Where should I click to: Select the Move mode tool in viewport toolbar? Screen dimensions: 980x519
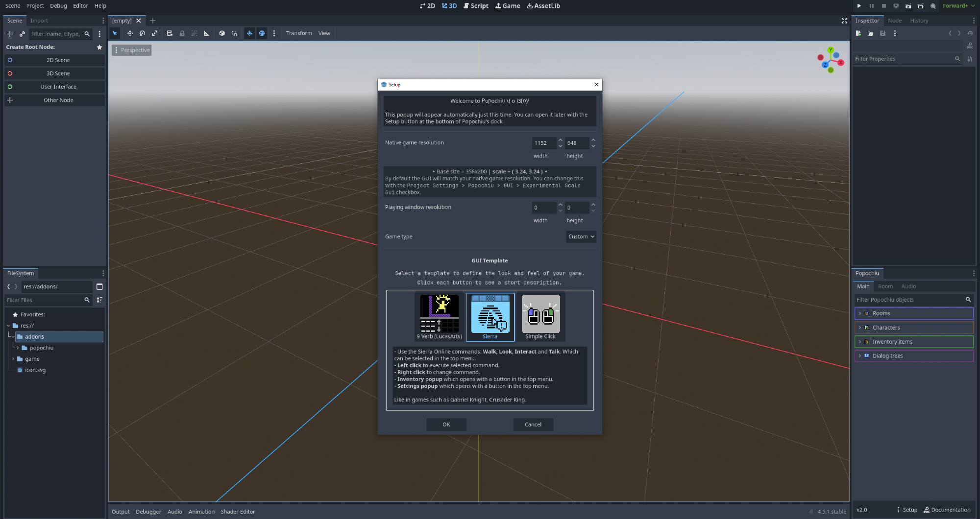tap(130, 33)
